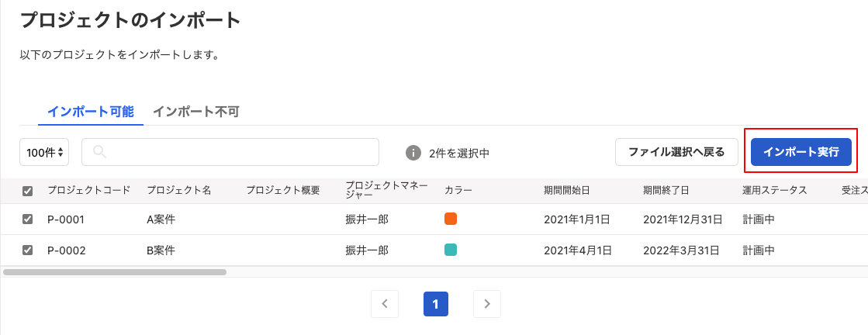Click the プロジェクトコード column header

coord(89,191)
